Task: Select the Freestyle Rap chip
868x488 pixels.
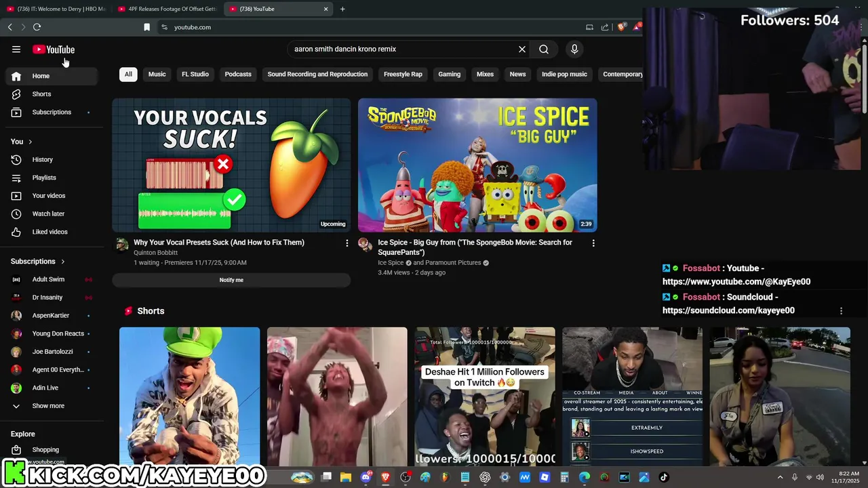Action: pyautogui.click(x=403, y=74)
